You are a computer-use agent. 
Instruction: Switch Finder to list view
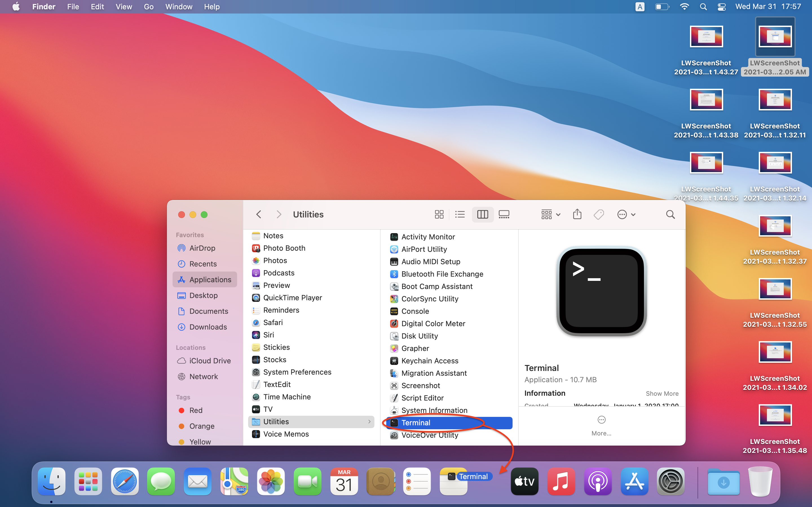point(460,214)
